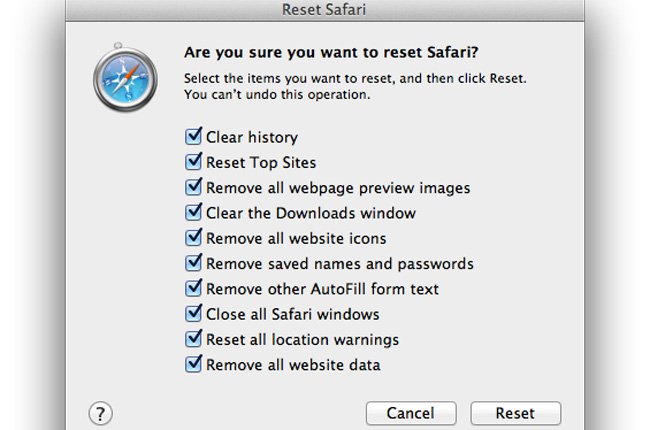
Task: Toggle Remove all website icons checkbox
Action: 194,238
